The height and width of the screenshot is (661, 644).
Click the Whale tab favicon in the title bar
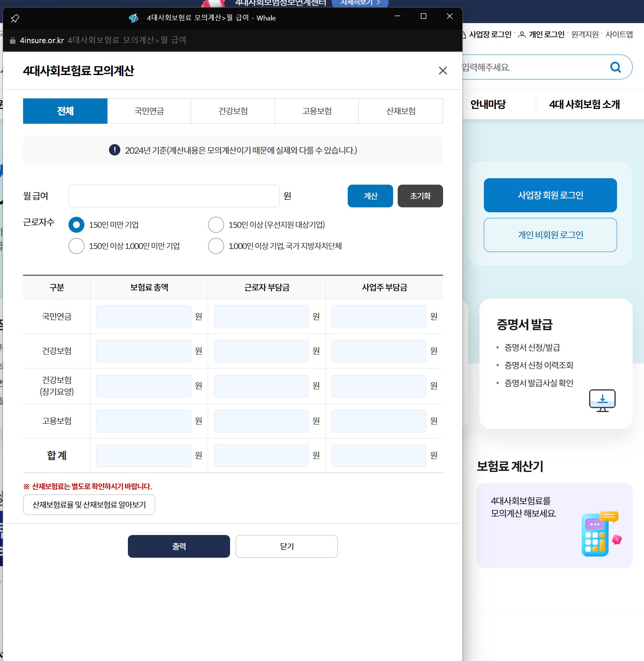[x=133, y=18]
